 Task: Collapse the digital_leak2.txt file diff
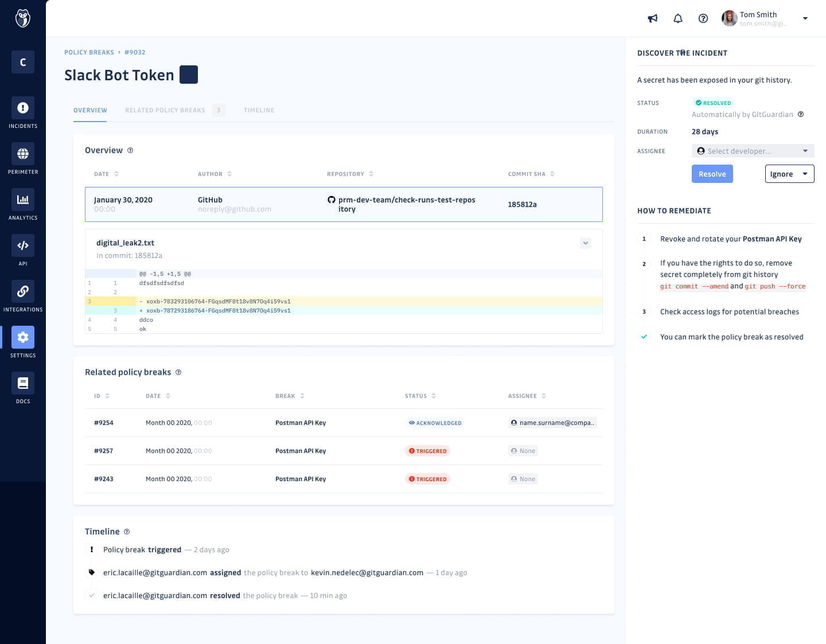(x=586, y=243)
